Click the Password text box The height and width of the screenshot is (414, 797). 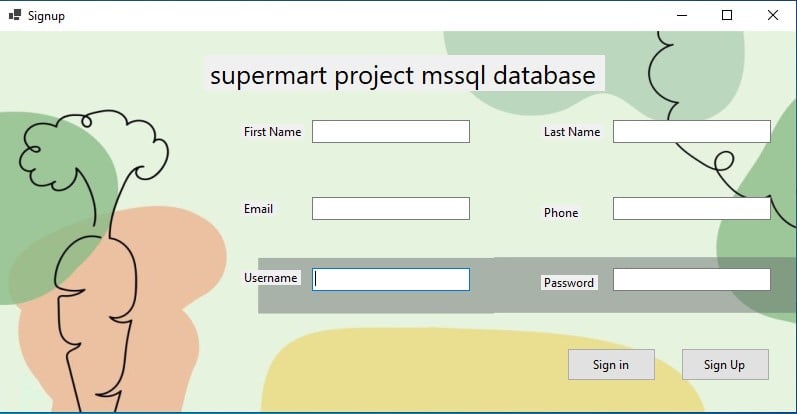[x=691, y=280]
